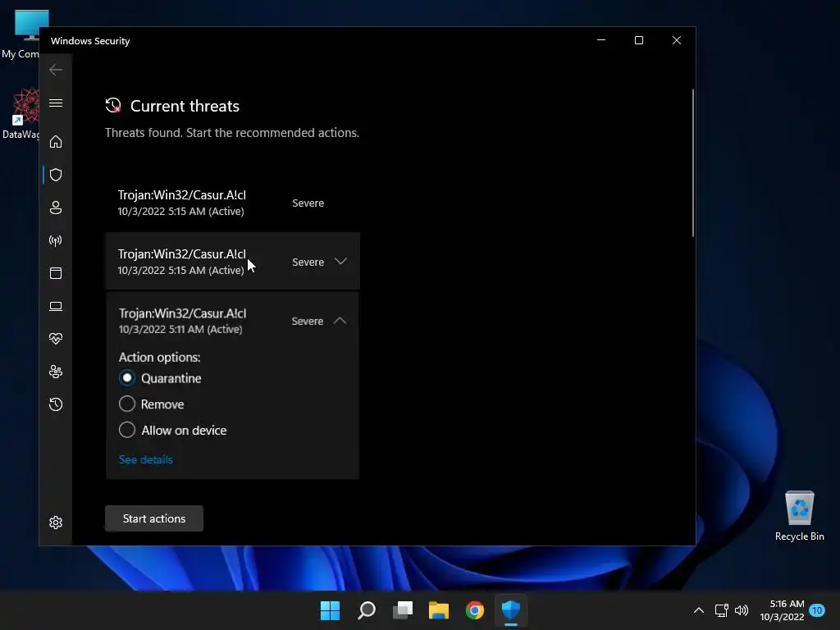
Task: Open Device security laptop icon
Action: point(56,306)
